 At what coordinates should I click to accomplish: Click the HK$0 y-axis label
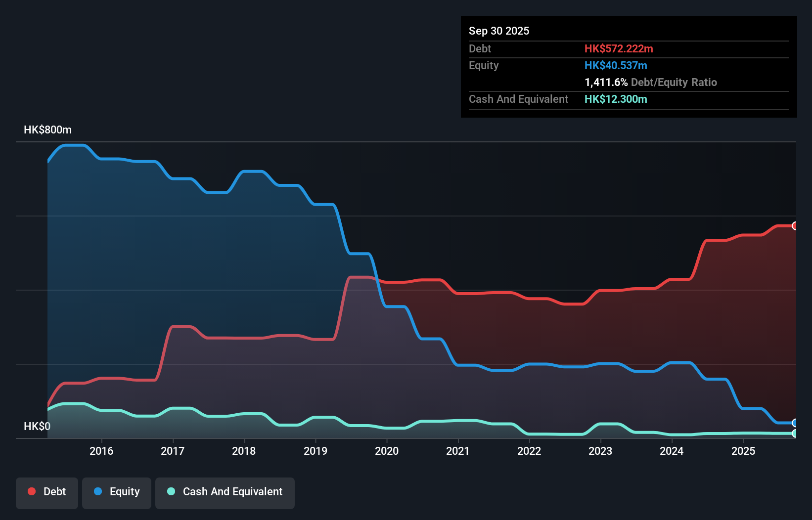[x=37, y=427]
